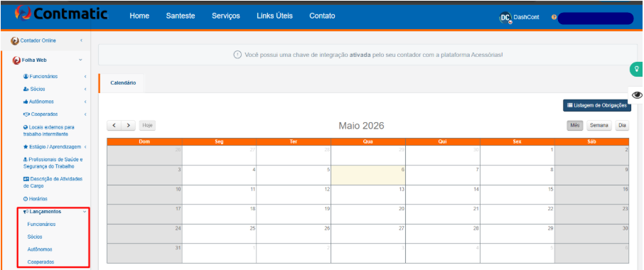This screenshot has width=644, height=270.
Task: Click the Dom column header
Action: pos(144,141)
